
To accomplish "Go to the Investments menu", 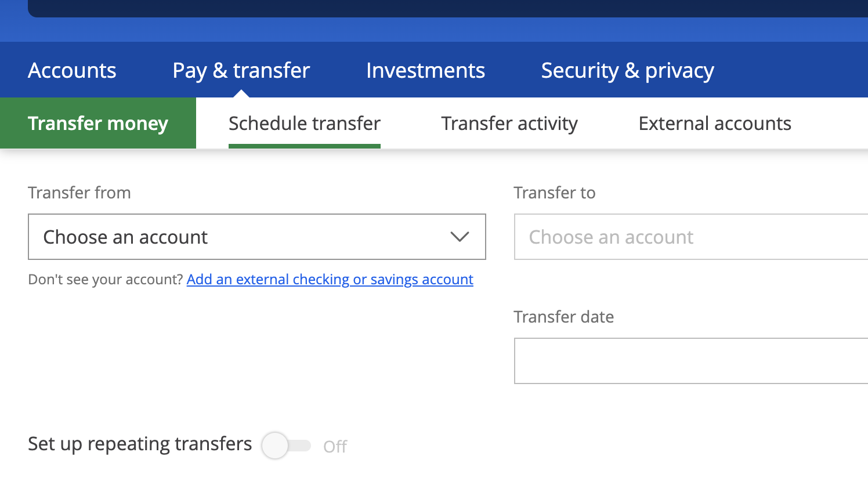I will (x=425, y=70).
